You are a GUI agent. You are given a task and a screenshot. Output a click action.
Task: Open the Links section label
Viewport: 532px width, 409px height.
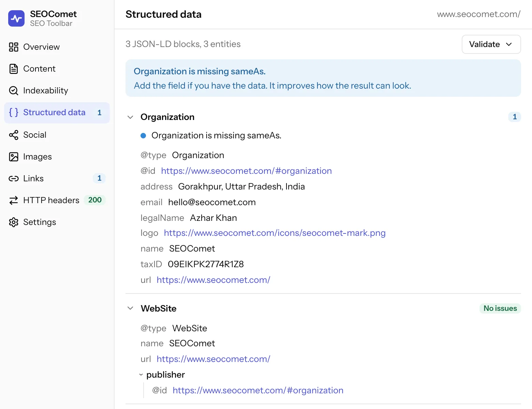coord(33,179)
